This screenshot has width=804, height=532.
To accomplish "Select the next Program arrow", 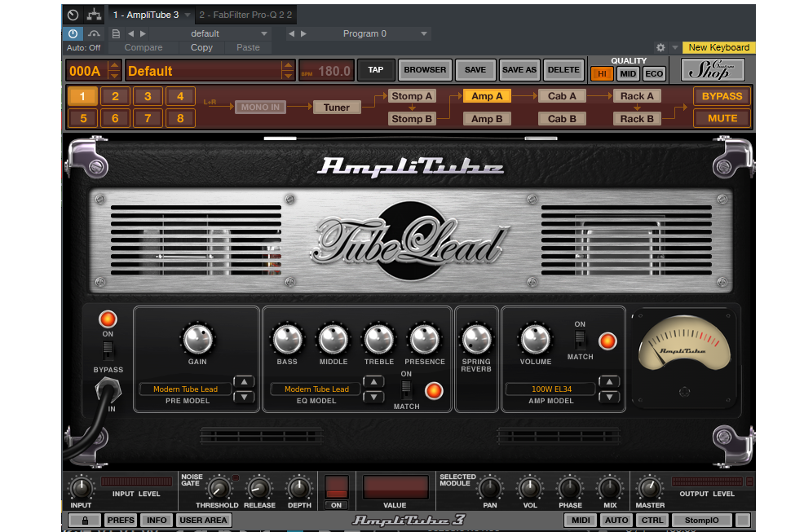I will [303, 34].
